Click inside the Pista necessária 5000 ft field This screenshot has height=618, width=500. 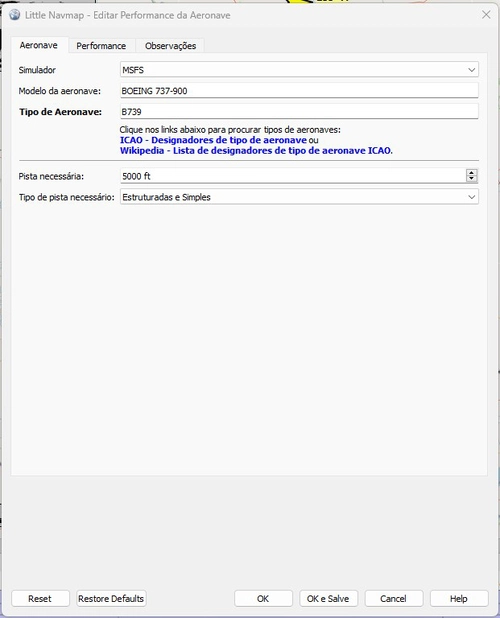click(x=292, y=176)
